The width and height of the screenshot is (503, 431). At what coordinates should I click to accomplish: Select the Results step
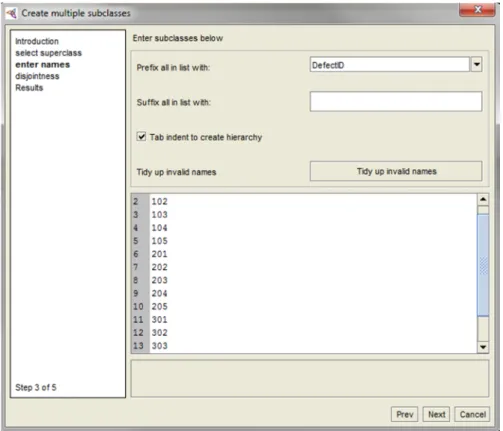(x=29, y=88)
